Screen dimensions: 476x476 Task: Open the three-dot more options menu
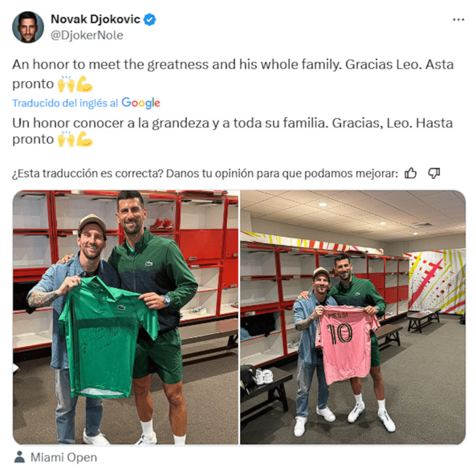pos(458,20)
